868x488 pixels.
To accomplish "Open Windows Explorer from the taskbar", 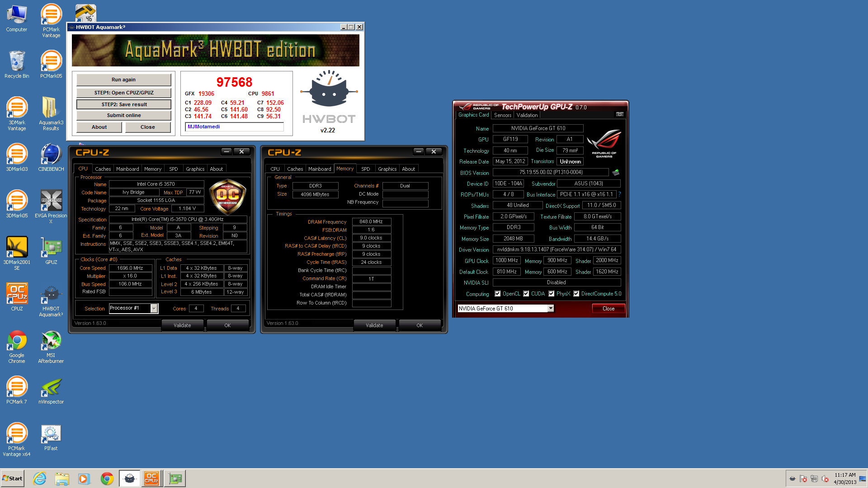I will click(62, 479).
